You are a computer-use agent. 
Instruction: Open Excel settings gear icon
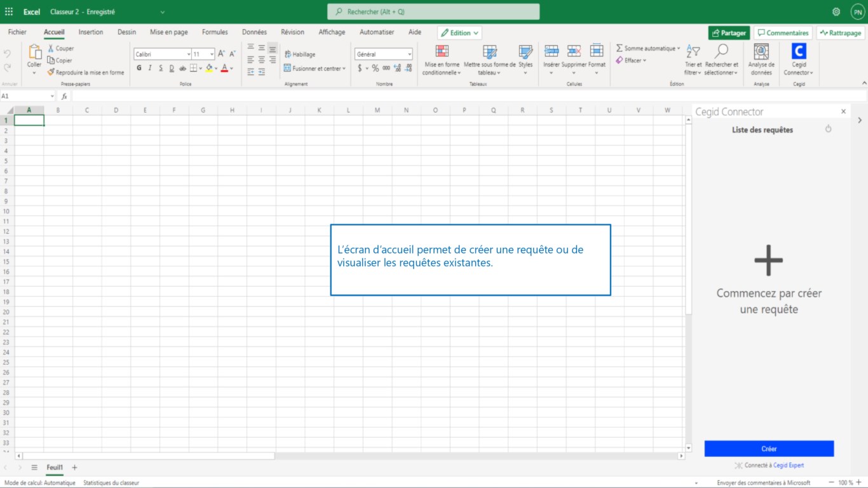[x=836, y=11]
